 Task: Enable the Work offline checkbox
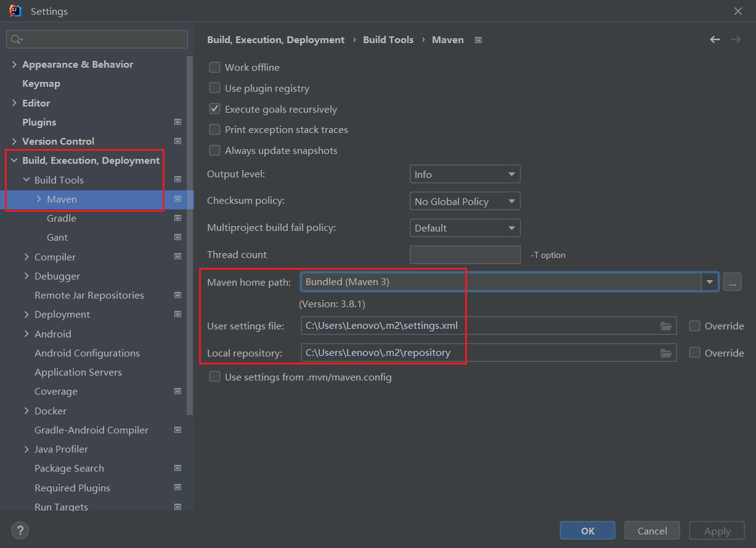pyautogui.click(x=214, y=68)
